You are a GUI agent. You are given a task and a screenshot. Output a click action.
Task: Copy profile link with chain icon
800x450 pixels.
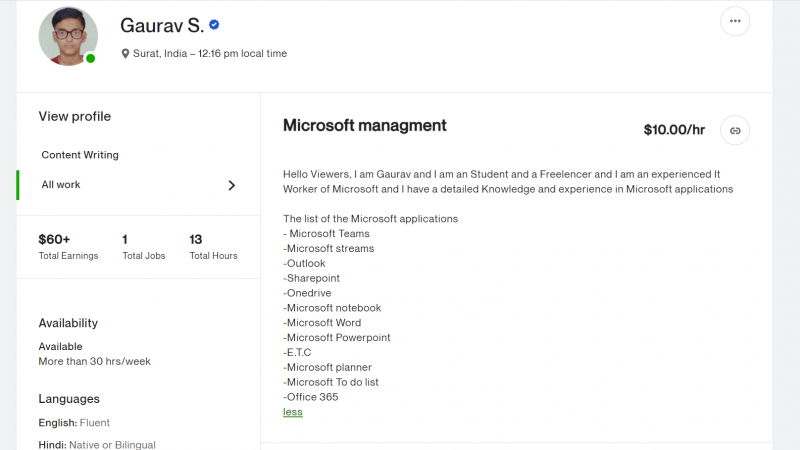(735, 131)
